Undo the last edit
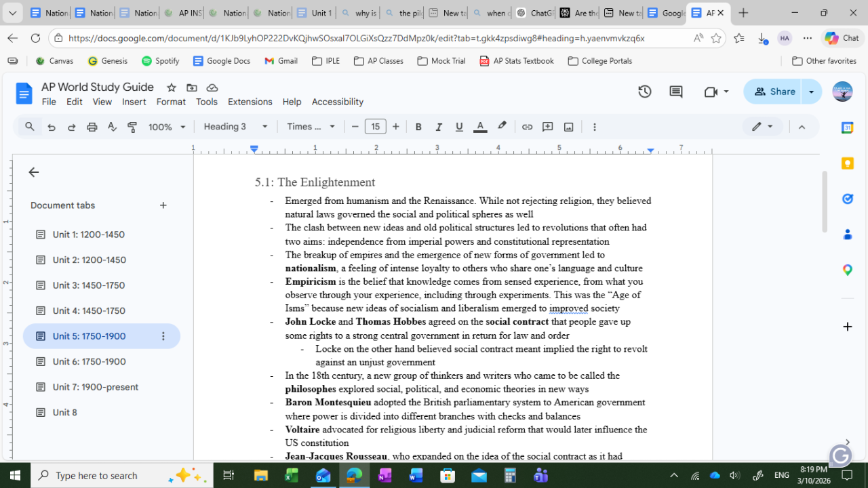The image size is (868, 488). pyautogui.click(x=52, y=127)
